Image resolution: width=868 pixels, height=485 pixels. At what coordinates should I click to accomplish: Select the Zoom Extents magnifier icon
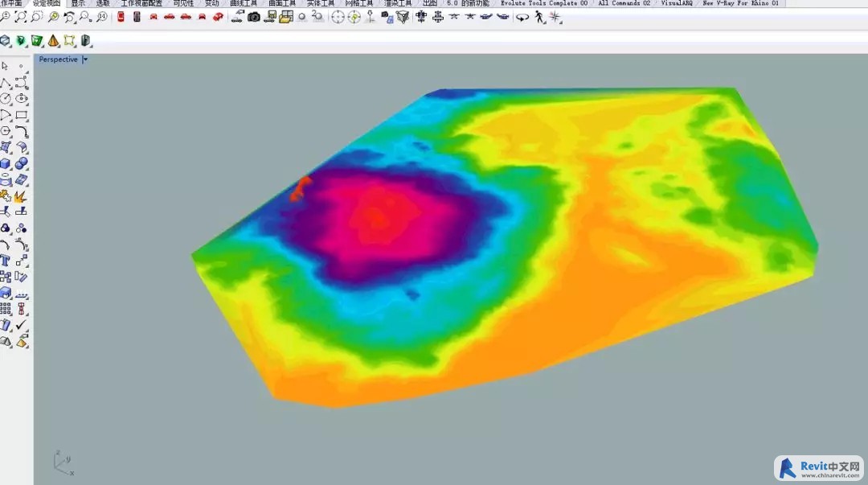[x=21, y=17]
